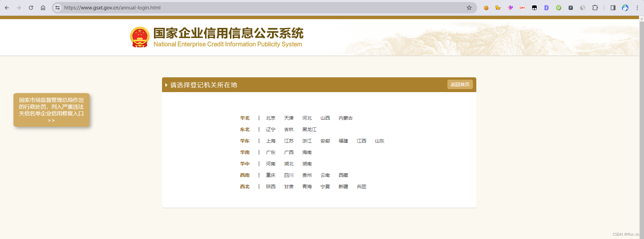Choose 山东 province
This screenshot has width=644, height=239.
[x=379, y=141]
